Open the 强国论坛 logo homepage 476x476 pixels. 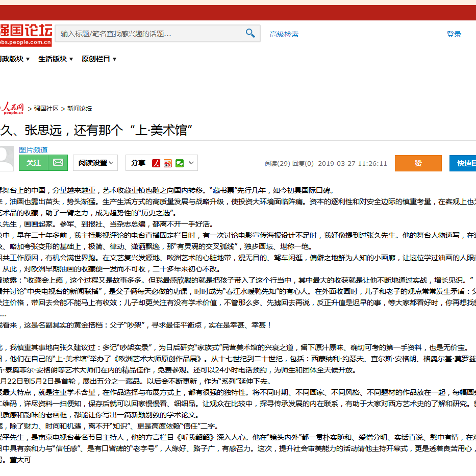(26, 35)
